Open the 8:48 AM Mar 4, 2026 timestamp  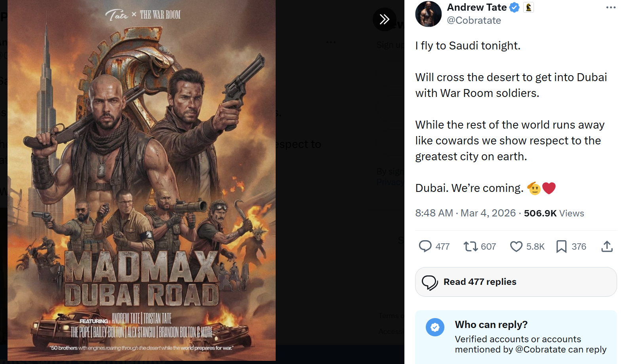pyautogui.click(x=465, y=213)
